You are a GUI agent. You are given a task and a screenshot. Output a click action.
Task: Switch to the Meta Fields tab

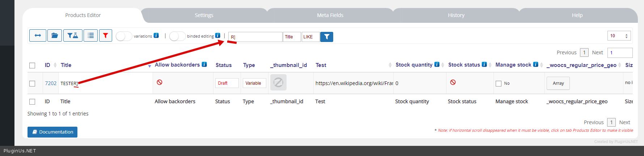point(330,15)
